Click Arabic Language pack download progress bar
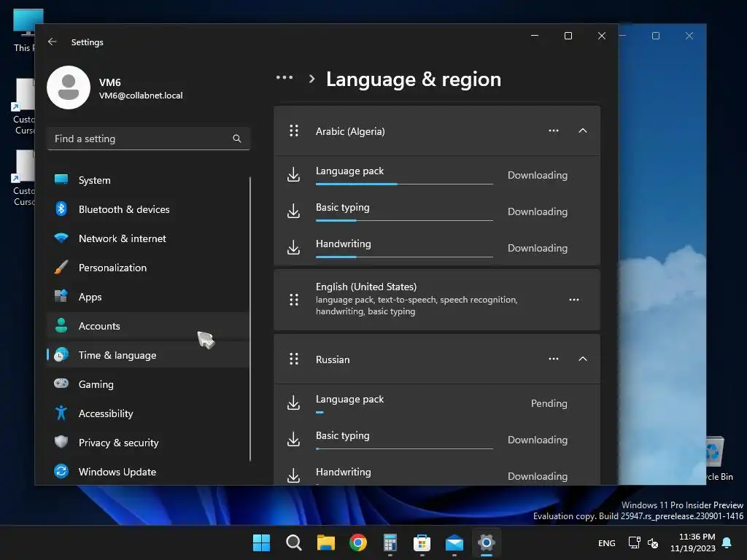747x560 pixels. [x=404, y=184]
